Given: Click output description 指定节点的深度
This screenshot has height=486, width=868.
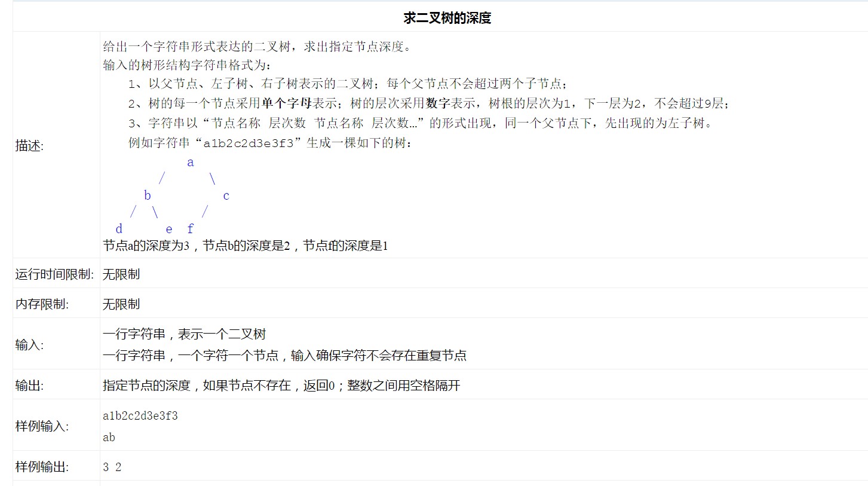Looking at the screenshot, I should 281,386.
